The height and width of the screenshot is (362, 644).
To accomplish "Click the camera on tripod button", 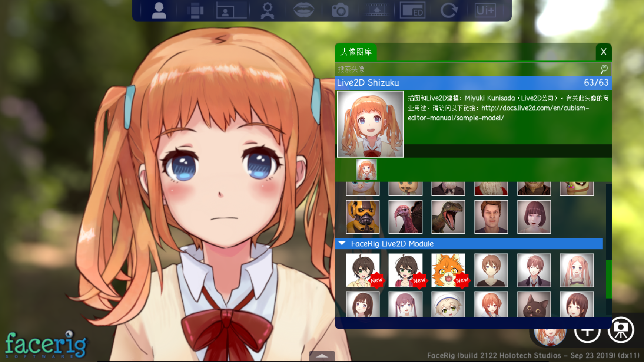I will (x=621, y=330).
